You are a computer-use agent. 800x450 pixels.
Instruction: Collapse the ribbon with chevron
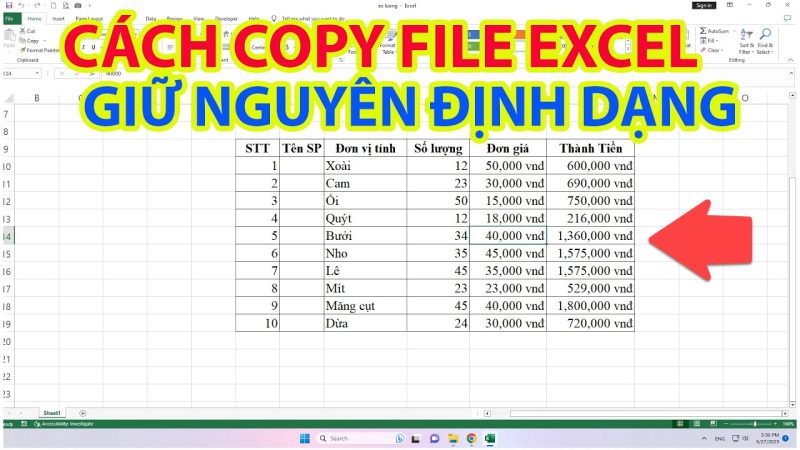point(790,60)
